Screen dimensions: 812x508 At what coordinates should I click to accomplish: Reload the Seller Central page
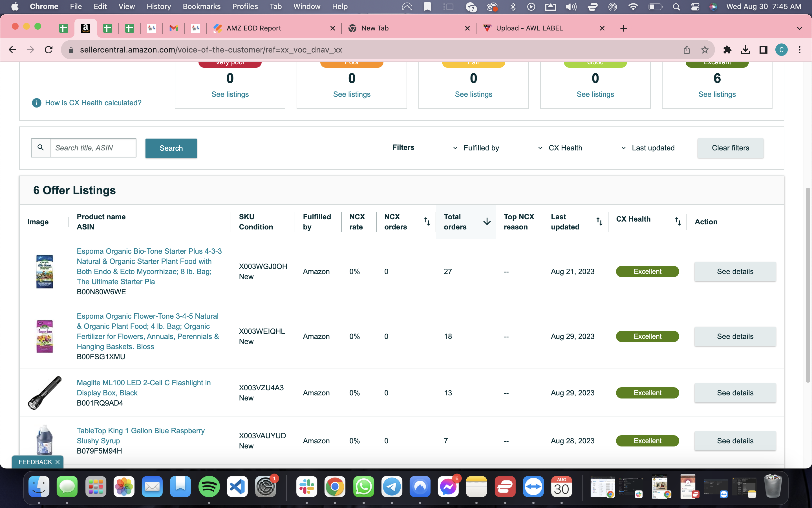(x=49, y=50)
